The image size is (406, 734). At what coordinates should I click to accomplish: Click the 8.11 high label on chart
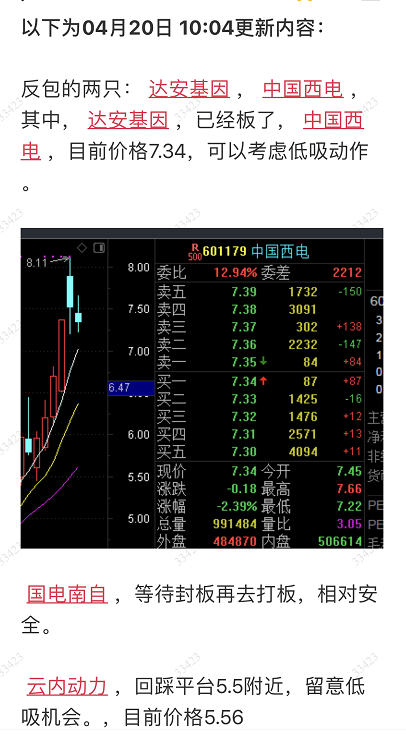point(37,263)
